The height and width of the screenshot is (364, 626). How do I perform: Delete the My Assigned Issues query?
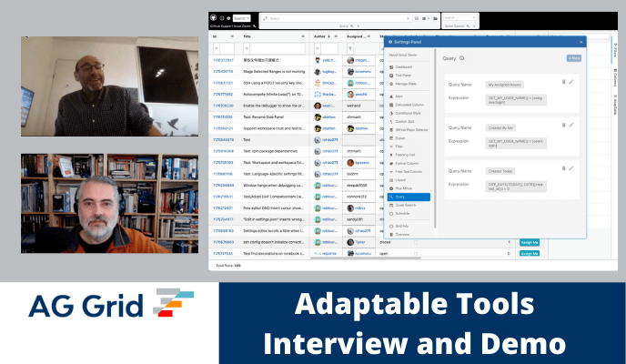(563, 83)
